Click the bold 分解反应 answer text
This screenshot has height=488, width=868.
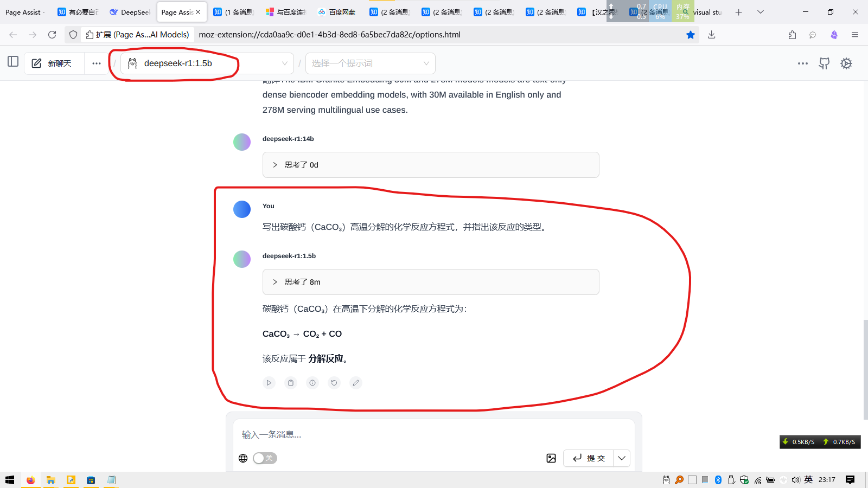pyautogui.click(x=325, y=359)
